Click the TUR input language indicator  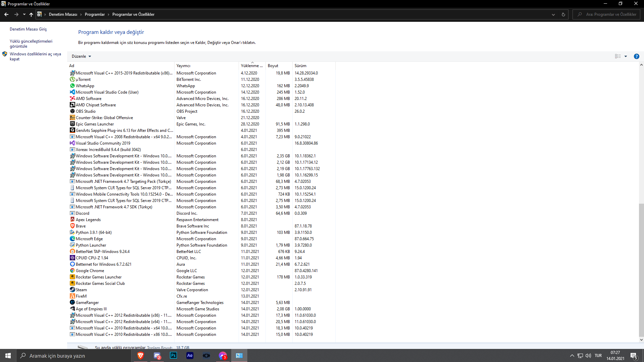[598, 356]
